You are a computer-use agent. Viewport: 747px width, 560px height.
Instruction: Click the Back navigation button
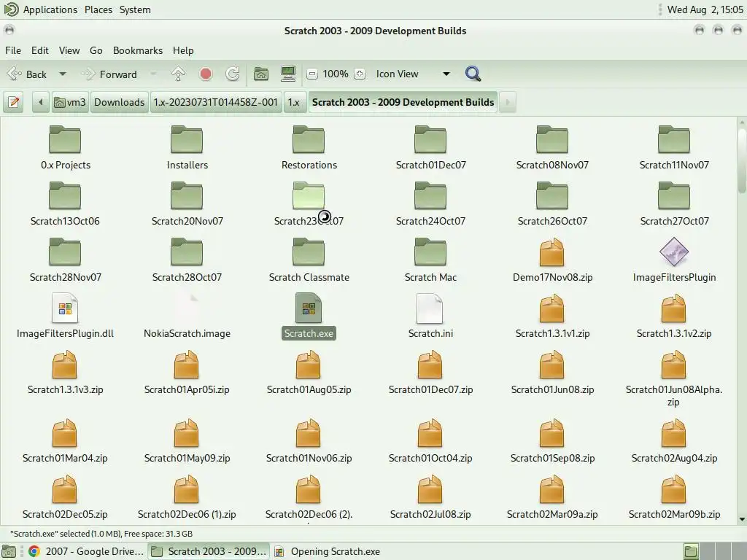28,74
